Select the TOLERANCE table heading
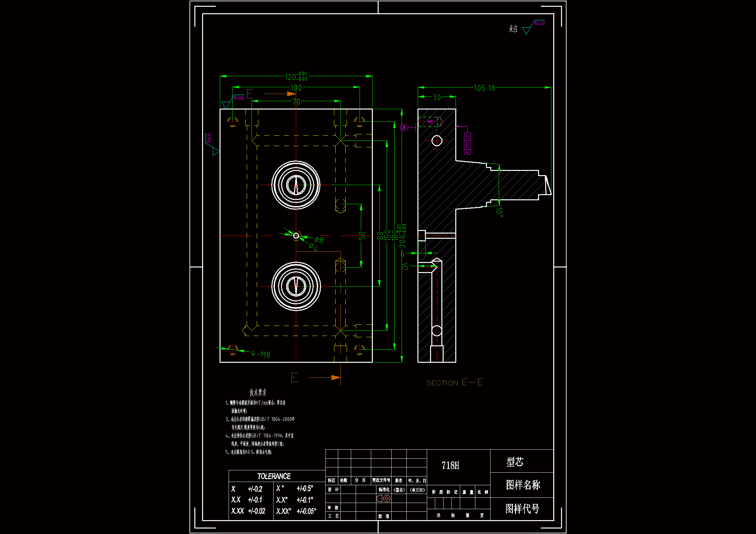The image size is (756, 534). click(x=274, y=476)
